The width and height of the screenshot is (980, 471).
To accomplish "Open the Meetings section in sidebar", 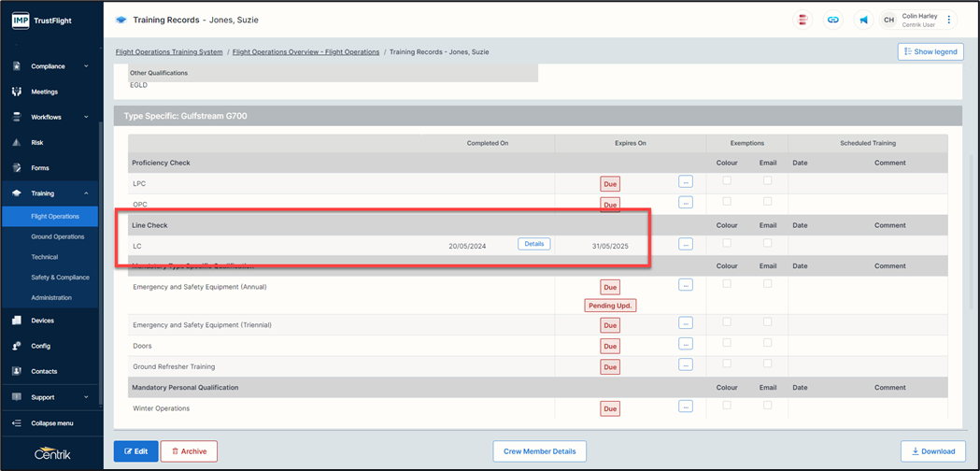I will click(x=44, y=92).
